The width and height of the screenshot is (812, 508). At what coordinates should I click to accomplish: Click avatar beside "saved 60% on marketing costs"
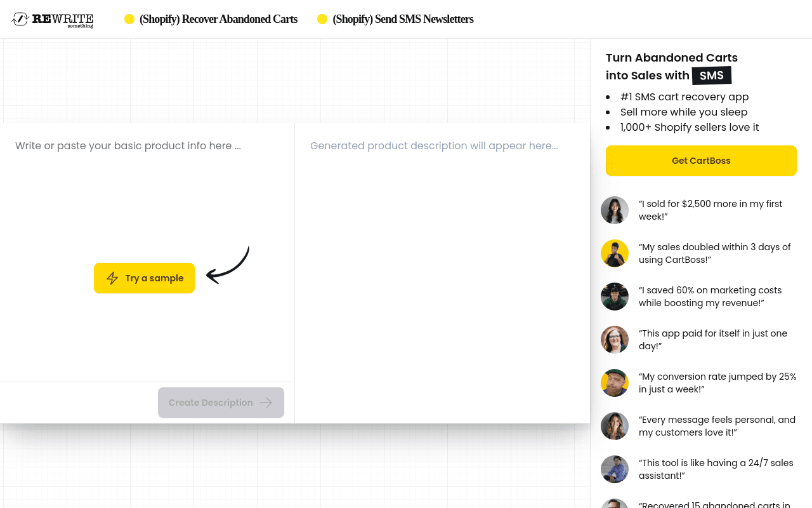point(615,297)
